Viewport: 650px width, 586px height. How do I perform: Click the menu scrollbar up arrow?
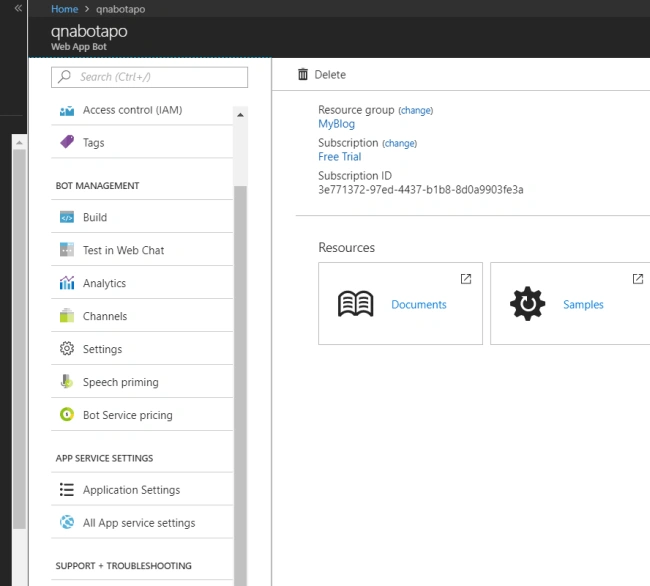(240, 115)
